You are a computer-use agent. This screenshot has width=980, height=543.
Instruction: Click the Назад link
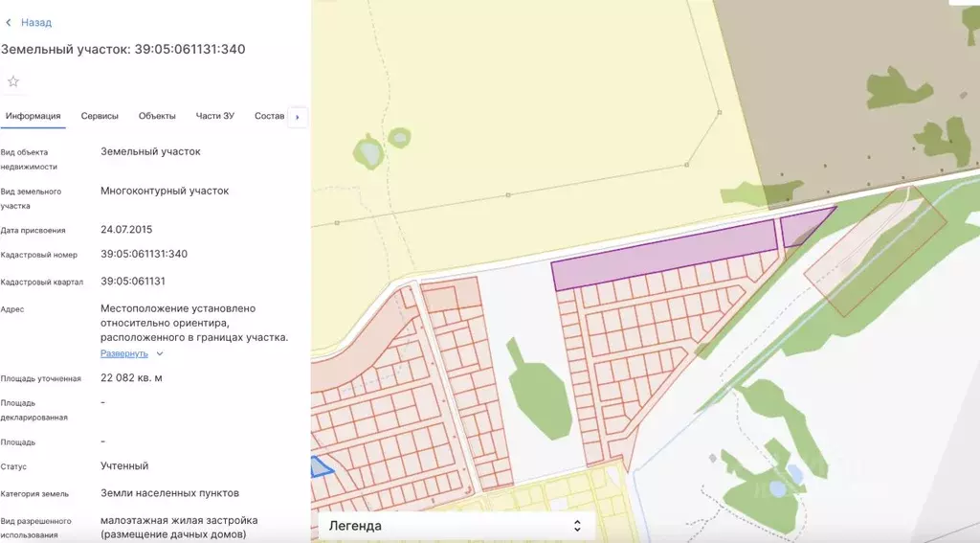[36, 22]
